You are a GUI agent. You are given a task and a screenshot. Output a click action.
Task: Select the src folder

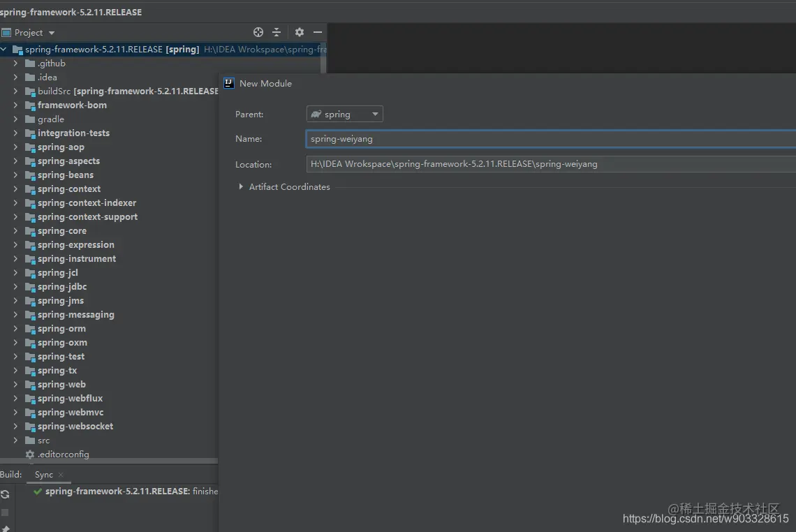click(x=44, y=440)
